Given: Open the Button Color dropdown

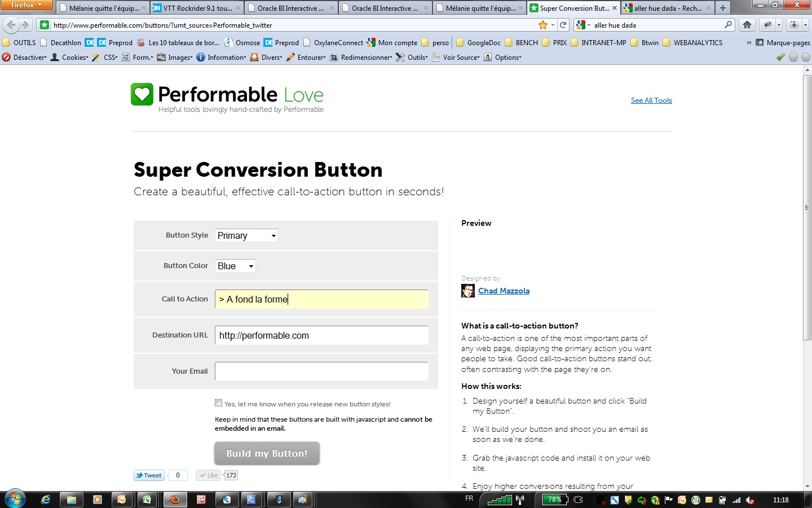Looking at the screenshot, I should tap(235, 266).
